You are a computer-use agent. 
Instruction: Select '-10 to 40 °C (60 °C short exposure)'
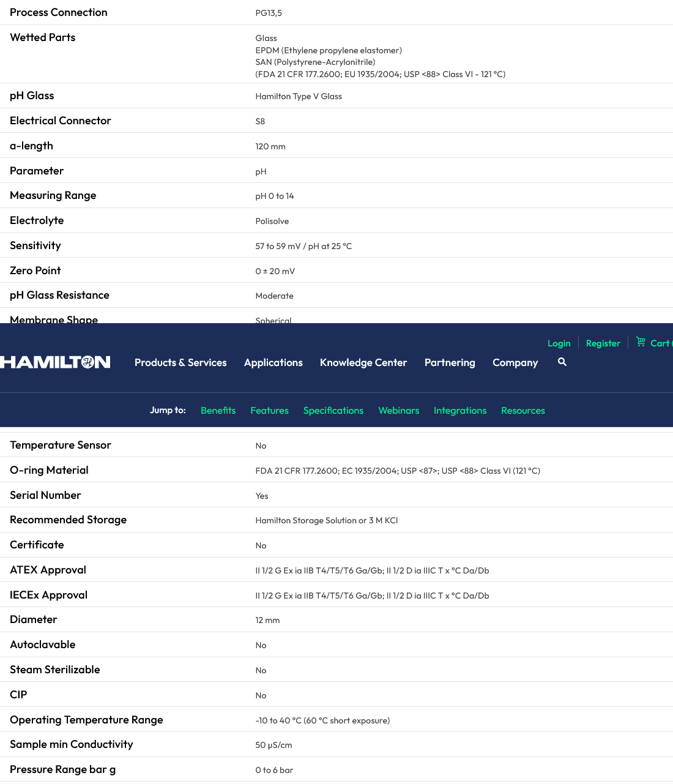click(x=322, y=720)
